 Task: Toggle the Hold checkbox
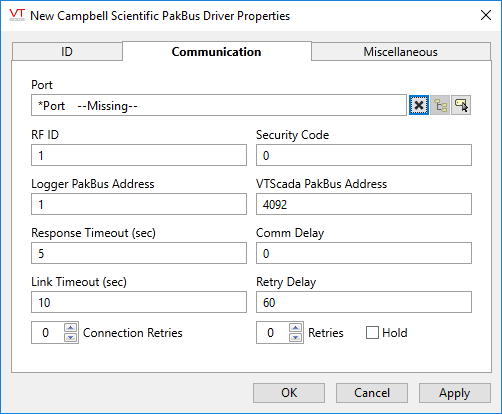point(372,333)
